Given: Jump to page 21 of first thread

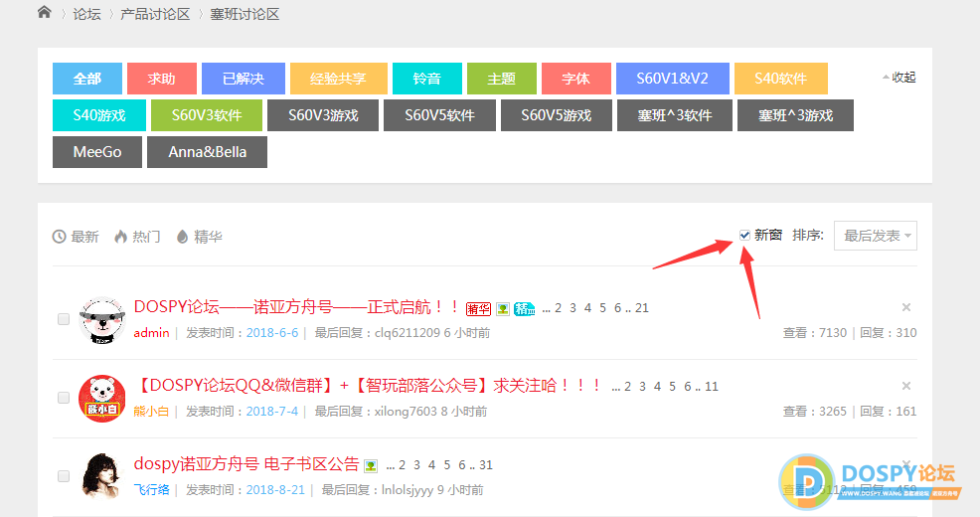Looking at the screenshot, I should point(642,308).
